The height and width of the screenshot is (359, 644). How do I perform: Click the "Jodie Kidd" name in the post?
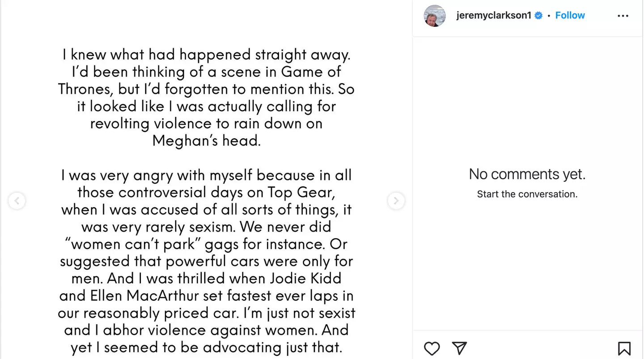point(305,278)
